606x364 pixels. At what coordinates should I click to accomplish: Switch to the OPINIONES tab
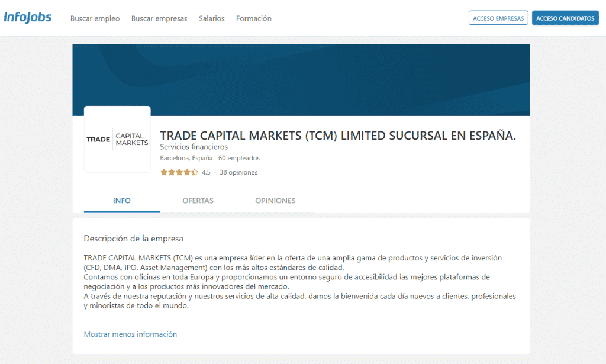(275, 201)
